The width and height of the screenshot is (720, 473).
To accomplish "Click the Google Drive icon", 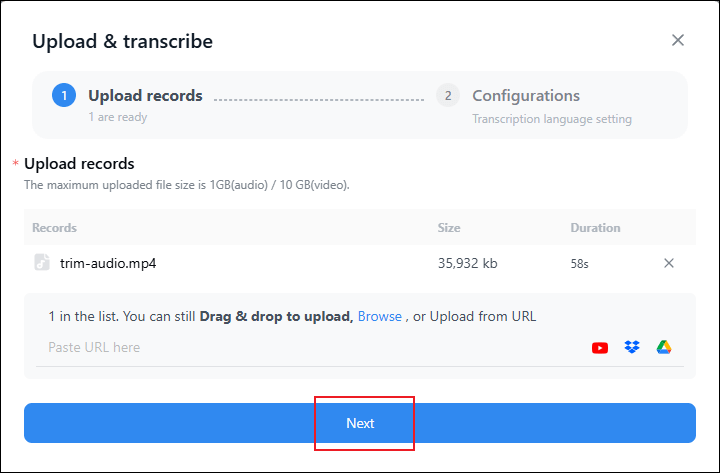I will click(x=663, y=347).
